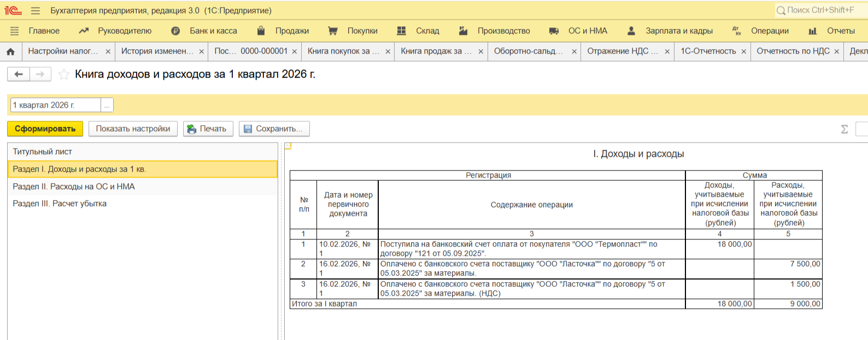The image size is (868, 340).
Task: Switch to Оборотно-сальдовая ведомость tab
Action: 527,51
